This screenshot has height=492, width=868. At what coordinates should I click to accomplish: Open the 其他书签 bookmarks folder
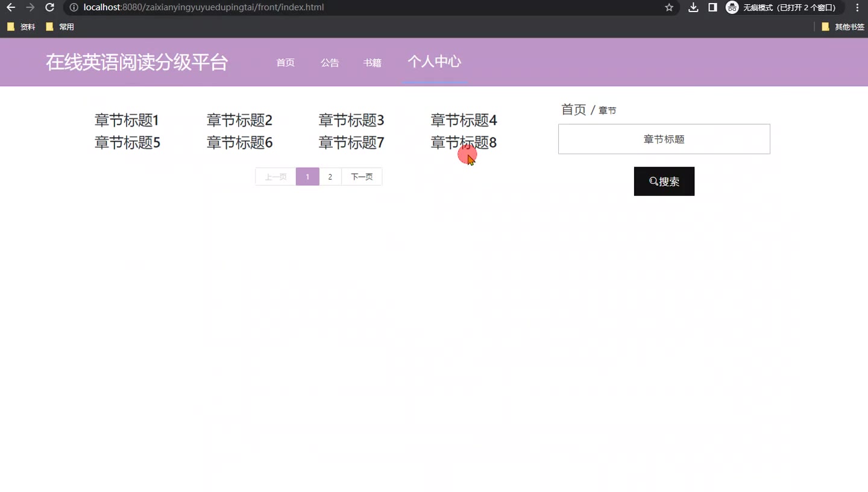click(843, 27)
